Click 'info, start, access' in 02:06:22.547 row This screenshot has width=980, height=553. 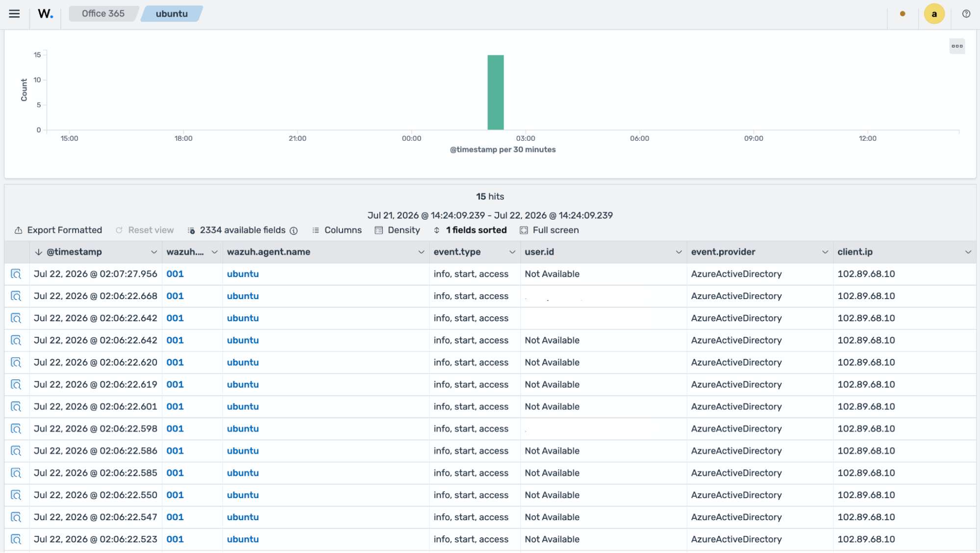point(471,517)
